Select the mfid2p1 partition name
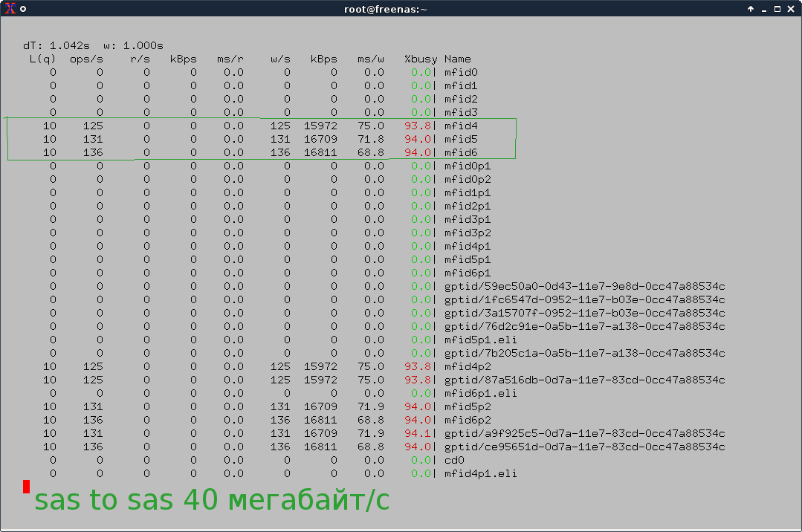Screen dimensions: 802x532 468,206
